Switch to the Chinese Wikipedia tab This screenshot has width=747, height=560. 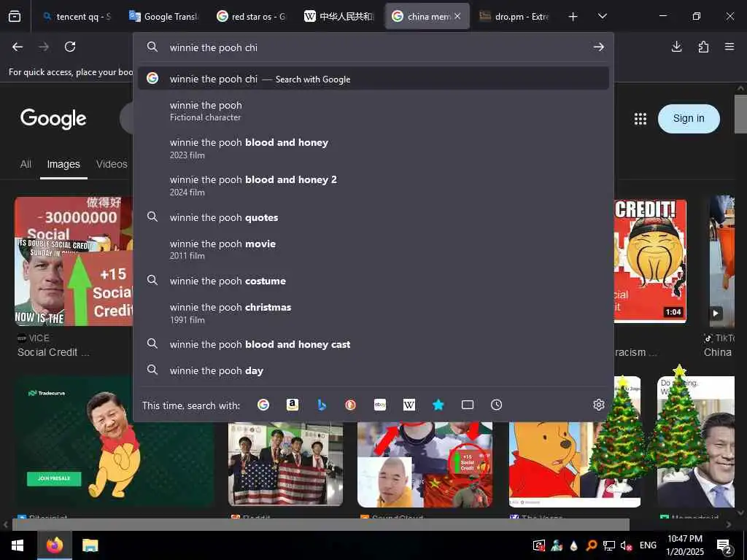click(338, 17)
